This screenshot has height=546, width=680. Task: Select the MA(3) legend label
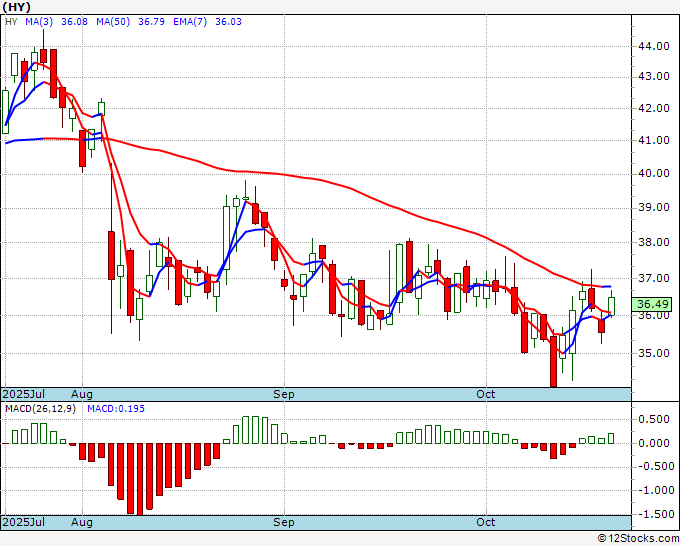39,22
